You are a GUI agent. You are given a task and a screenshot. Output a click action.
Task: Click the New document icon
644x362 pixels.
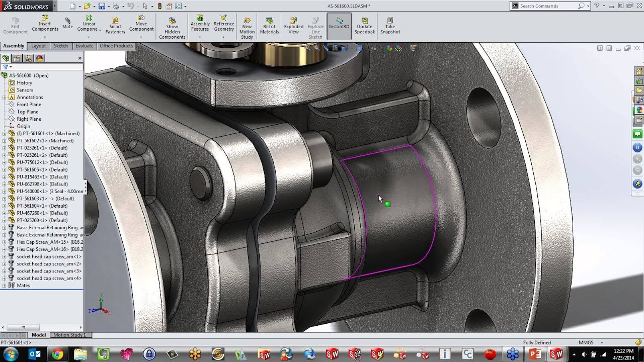click(72, 6)
